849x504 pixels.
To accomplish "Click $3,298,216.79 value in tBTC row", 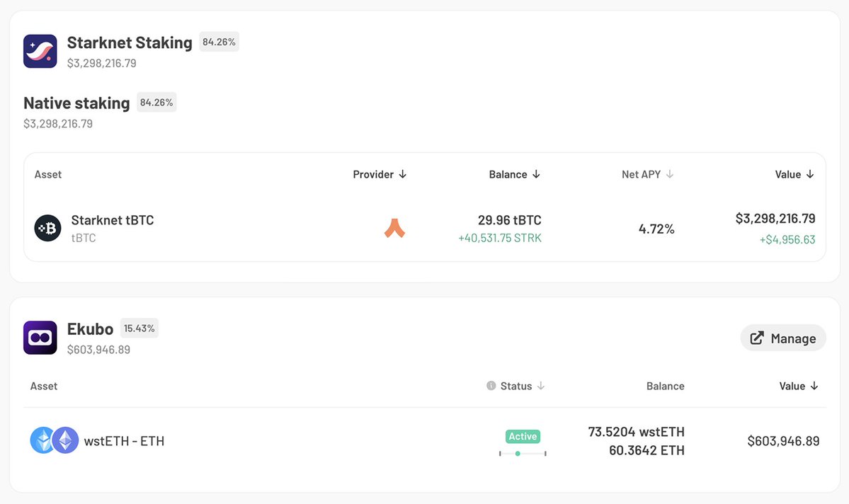I will coord(775,219).
